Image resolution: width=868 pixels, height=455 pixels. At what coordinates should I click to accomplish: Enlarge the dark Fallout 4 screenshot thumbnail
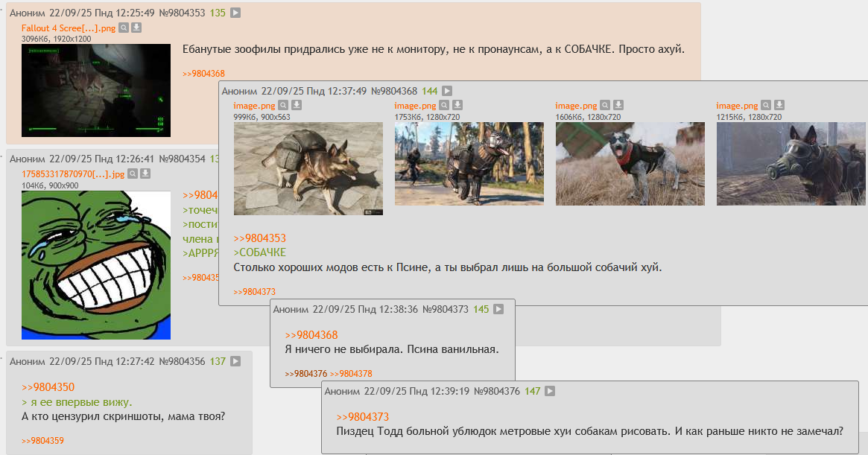click(96, 90)
